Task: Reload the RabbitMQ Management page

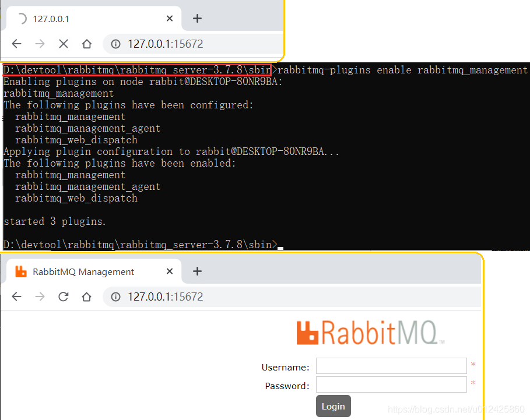Action: pos(63,297)
